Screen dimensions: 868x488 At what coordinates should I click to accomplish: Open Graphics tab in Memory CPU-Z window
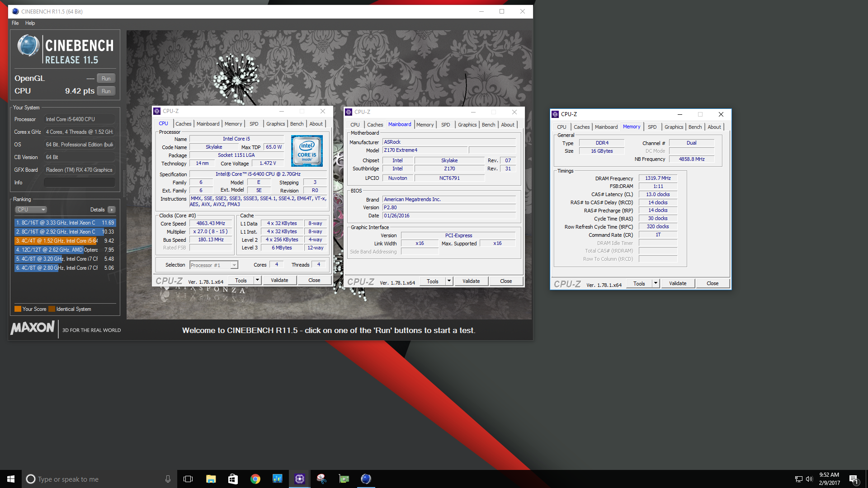pos(674,127)
